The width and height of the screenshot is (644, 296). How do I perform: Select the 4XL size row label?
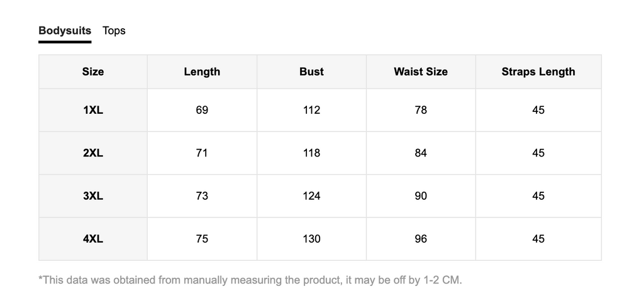click(x=93, y=239)
